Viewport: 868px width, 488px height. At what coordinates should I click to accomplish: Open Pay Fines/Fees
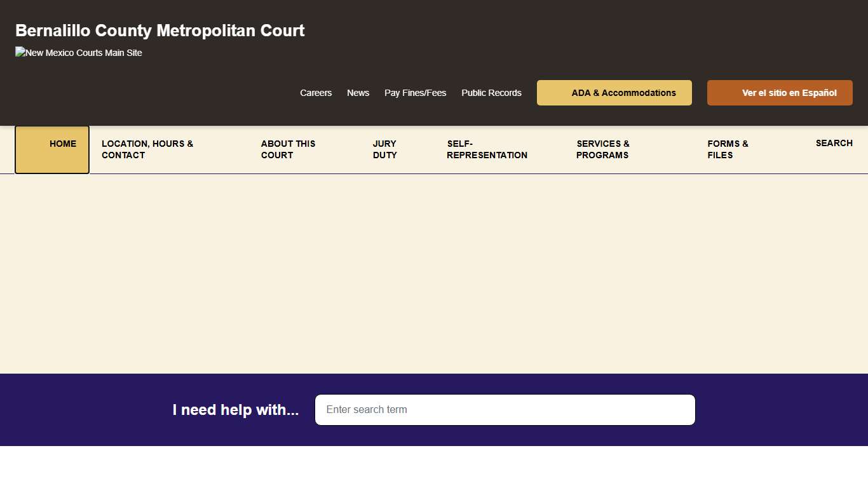(x=415, y=93)
